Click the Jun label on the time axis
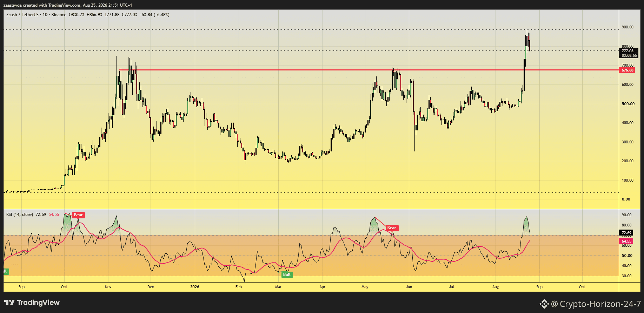Screen dimensions: 644x313 [409, 287]
